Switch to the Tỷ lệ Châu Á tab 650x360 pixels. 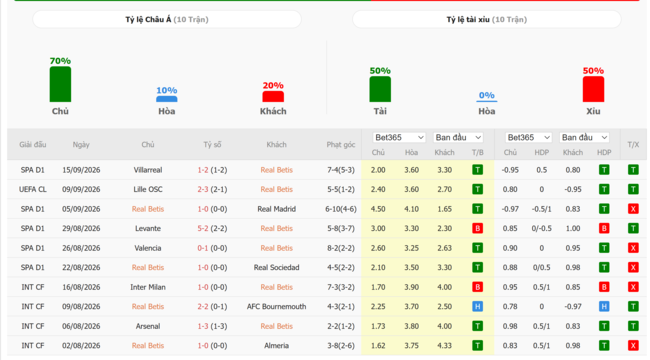[167, 19]
